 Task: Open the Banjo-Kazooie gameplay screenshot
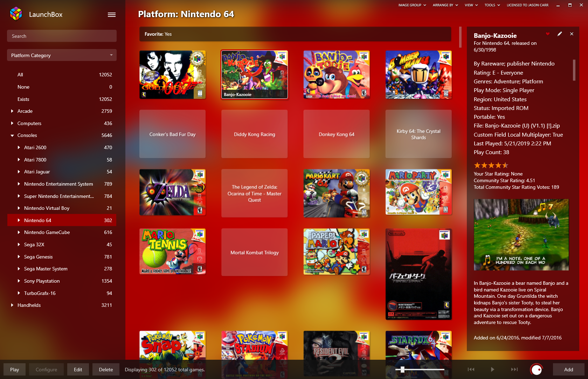(521, 234)
